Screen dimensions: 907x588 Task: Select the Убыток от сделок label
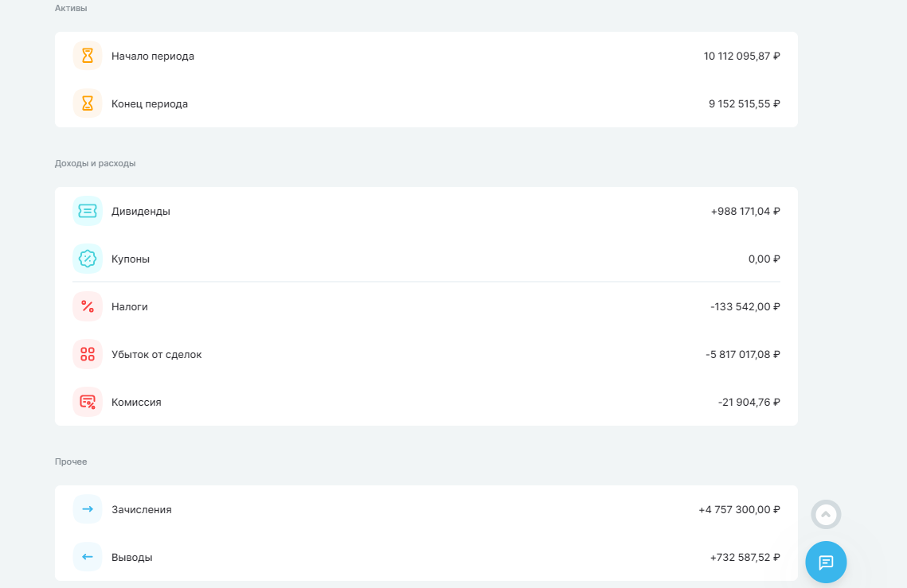pyautogui.click(x=157, y=354)
